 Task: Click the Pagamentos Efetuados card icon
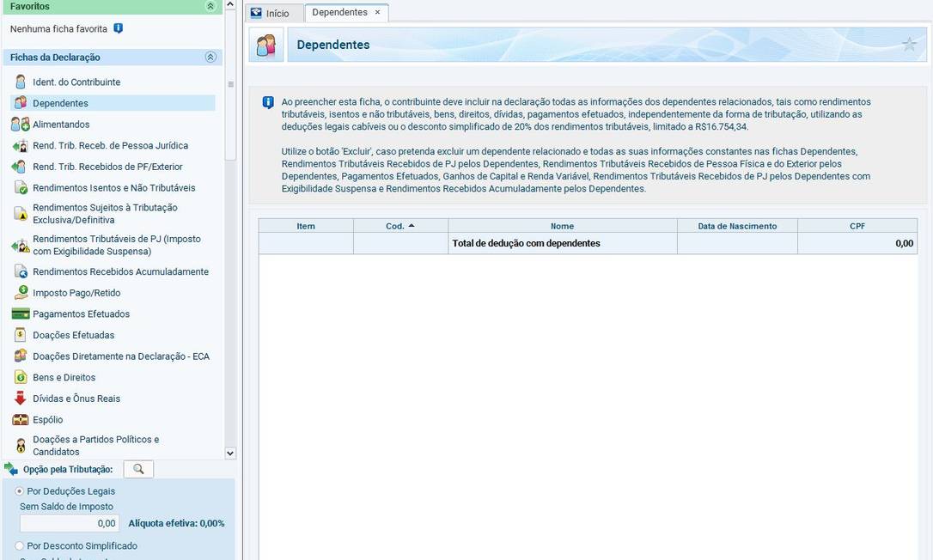pyautogui.click(x=21, y=314)
